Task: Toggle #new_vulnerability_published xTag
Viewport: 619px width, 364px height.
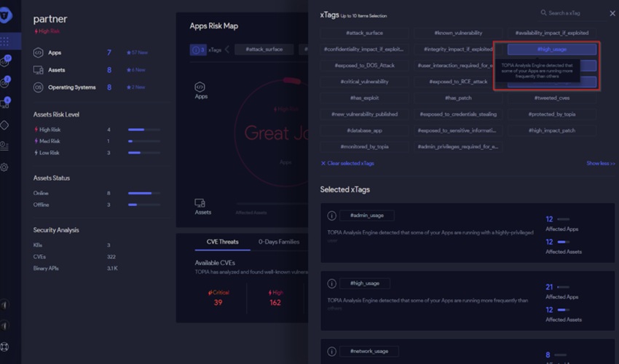Action: (x=364, y=114)
